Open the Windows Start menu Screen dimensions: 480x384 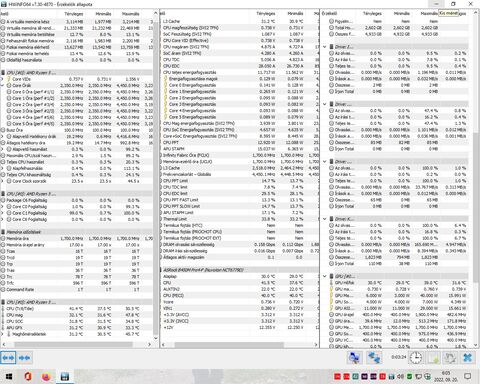pyautogui.click(x=9, y=377)
